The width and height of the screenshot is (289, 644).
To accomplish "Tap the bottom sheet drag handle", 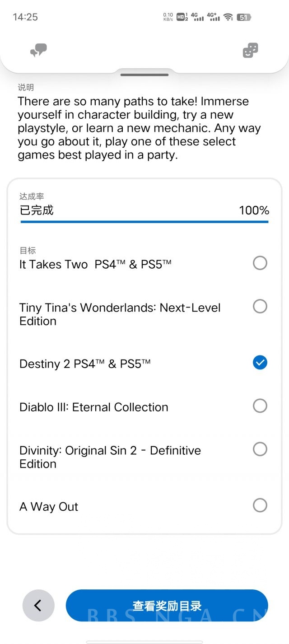I will coord(144,74).
